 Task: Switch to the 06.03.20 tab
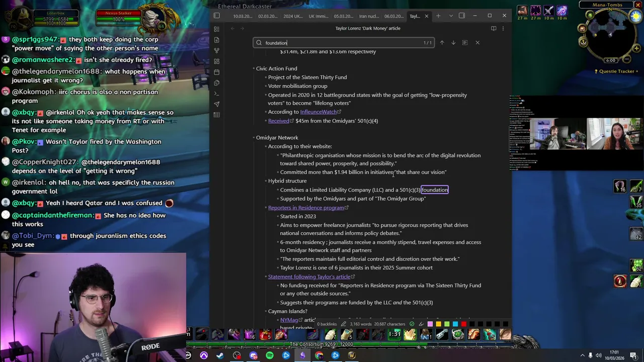[x=394, y=16]
